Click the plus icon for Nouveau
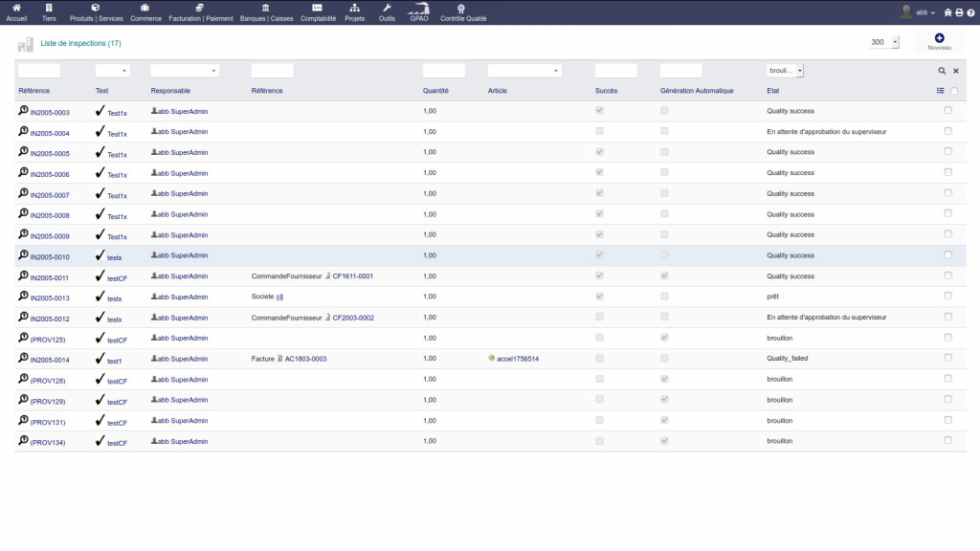This screenshot has width=980, height=551. [x=939, y=37]
